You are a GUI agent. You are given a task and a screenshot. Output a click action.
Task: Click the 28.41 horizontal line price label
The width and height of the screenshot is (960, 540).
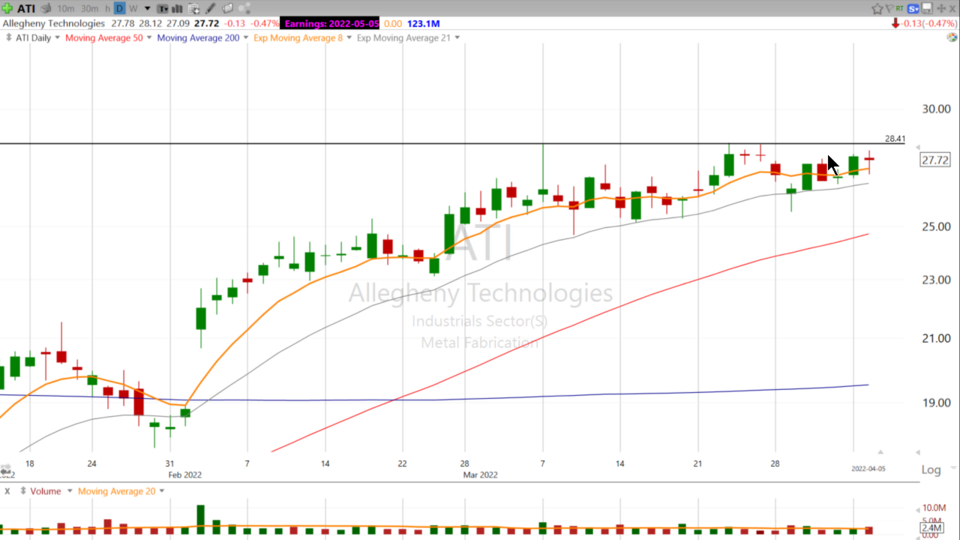pos(894,138)
